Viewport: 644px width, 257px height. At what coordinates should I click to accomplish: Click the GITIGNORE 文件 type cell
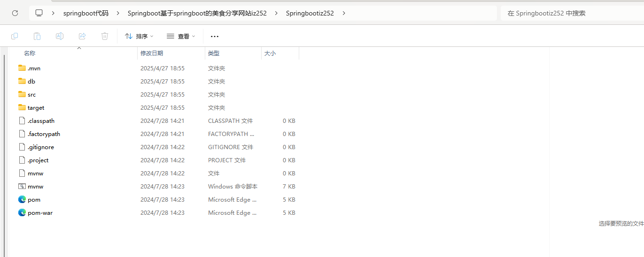point(231,147)
